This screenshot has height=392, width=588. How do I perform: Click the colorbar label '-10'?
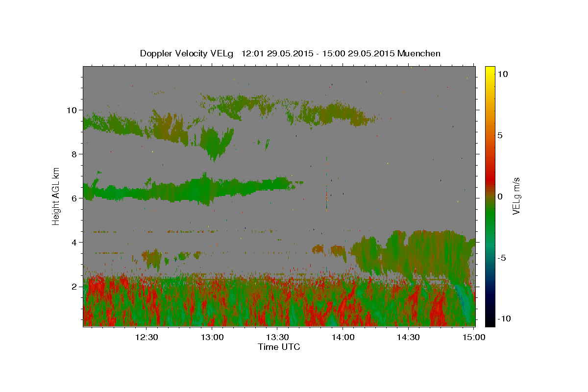pos(503,318)
